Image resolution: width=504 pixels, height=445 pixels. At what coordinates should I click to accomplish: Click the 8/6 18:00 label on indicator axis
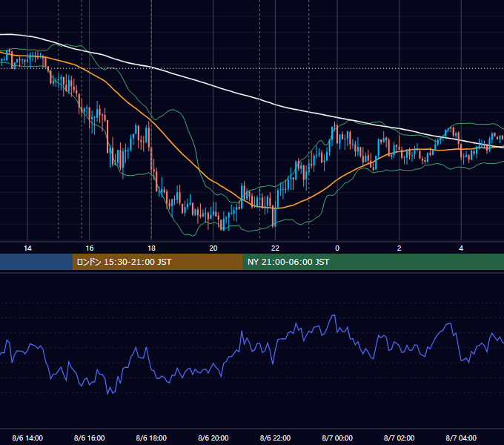pyautogui.click(x=151, y=438)
